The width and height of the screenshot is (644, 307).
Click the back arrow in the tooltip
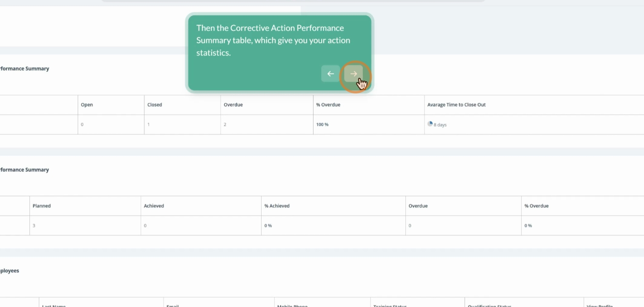click(331, 74)
